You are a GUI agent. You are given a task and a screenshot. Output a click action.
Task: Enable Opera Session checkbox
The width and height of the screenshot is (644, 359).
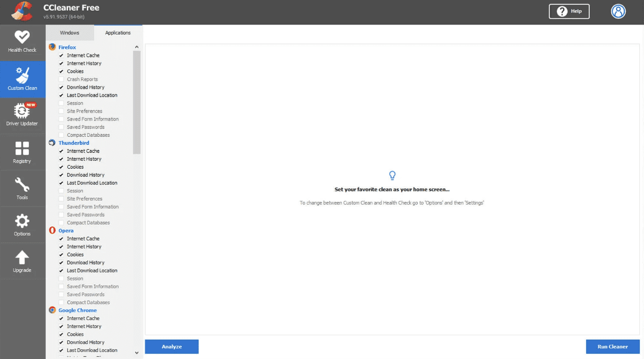point(62,278)
